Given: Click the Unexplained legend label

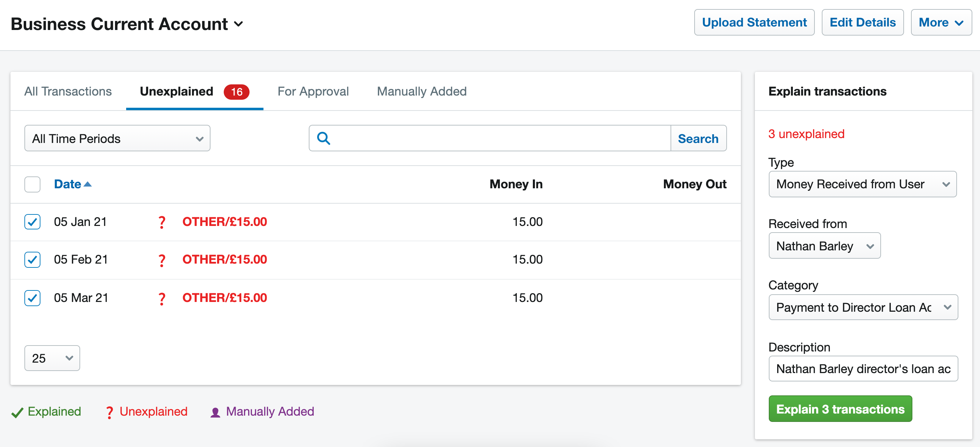Looking at the screenshot, I should [153, 411].
